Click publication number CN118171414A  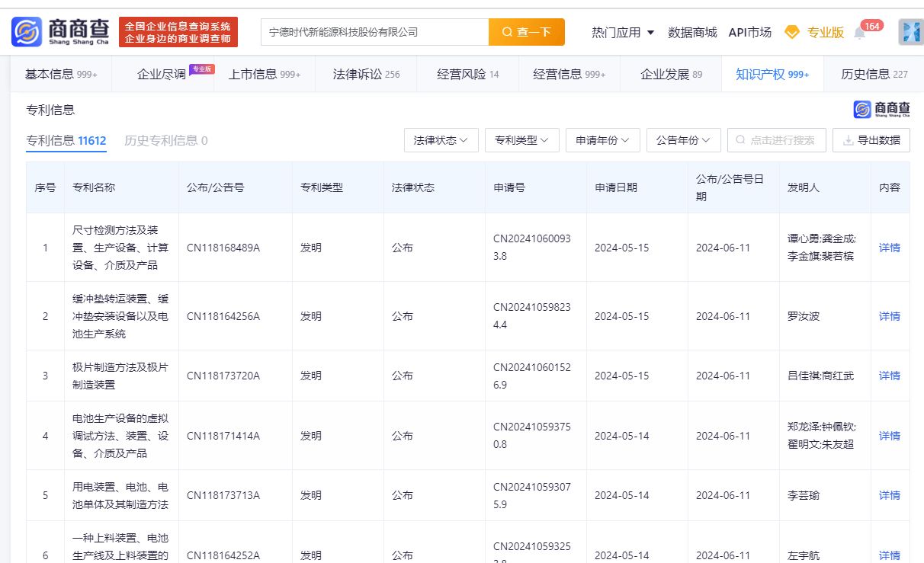223,436
